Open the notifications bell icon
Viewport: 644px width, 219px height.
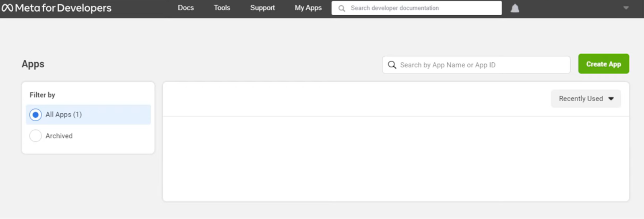point(515,8)
